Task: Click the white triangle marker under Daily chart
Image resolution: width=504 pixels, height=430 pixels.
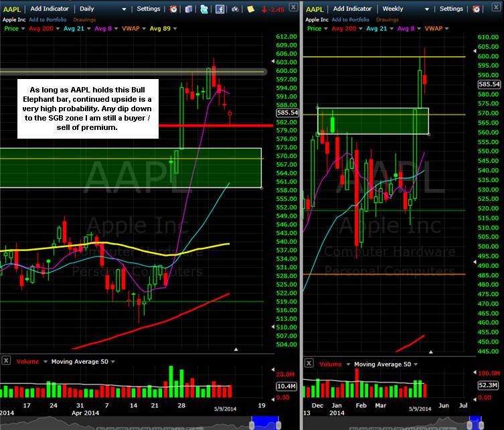Action: coord(236,349)
